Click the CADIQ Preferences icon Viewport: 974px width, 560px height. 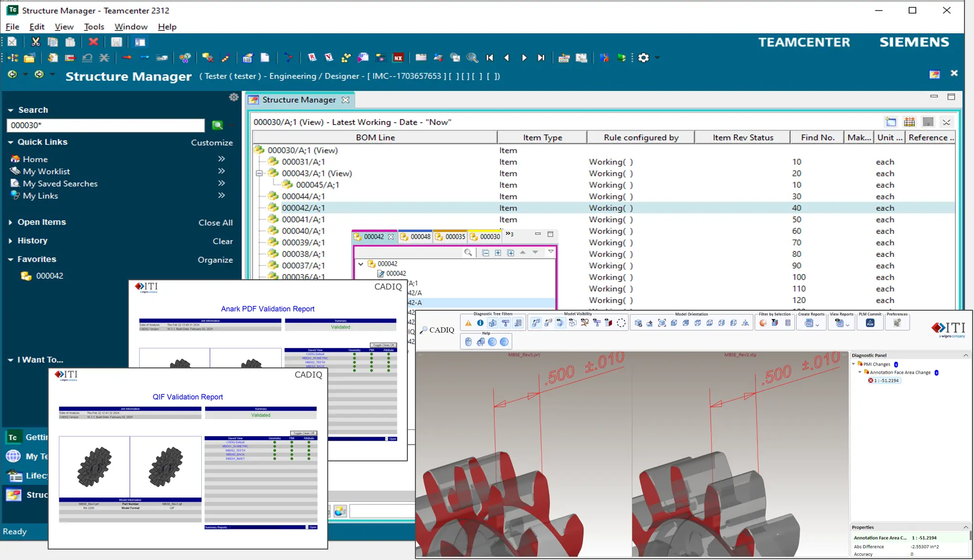[x=897, y=323]
